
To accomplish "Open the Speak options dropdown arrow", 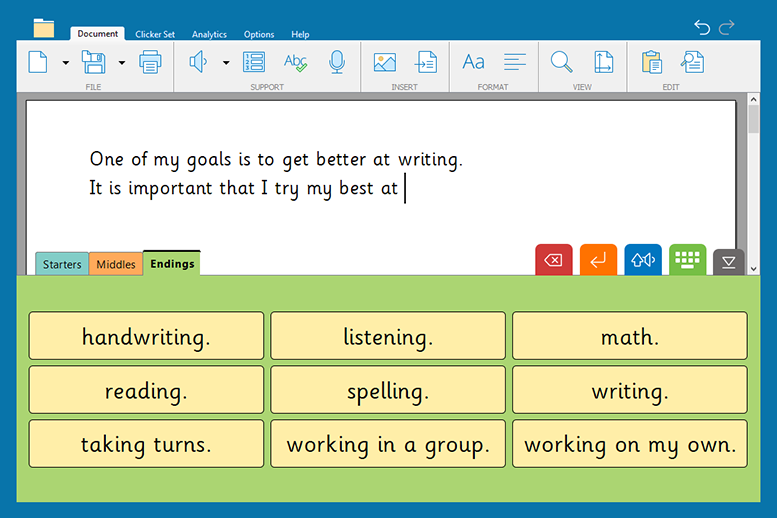I will click(x=226, y=63).
